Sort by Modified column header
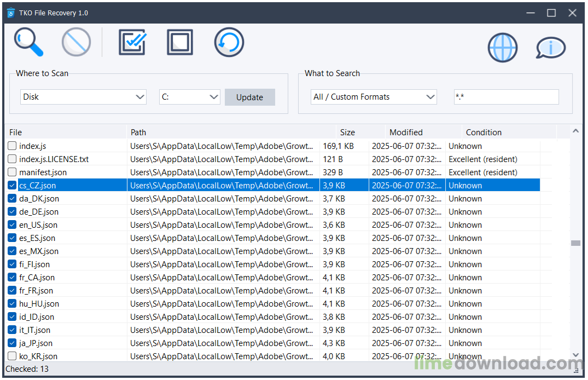The image size is (588, 380). (x=423, y=132)
